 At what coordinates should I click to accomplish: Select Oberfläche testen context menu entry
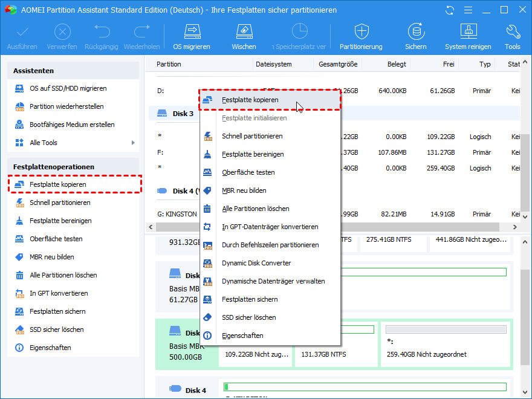[270, 172]
